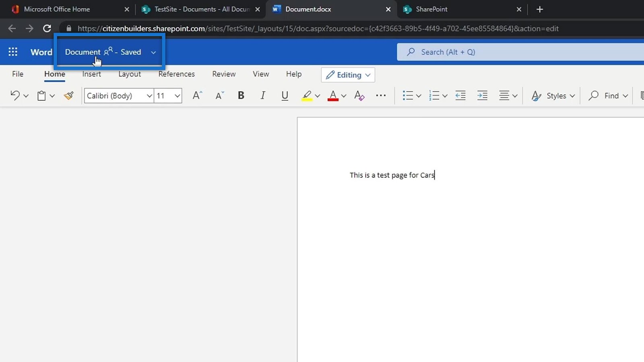
Task: Expand the Calibri (Body) font dropdown
Action: pyautogui.click(x=149, y=96)
